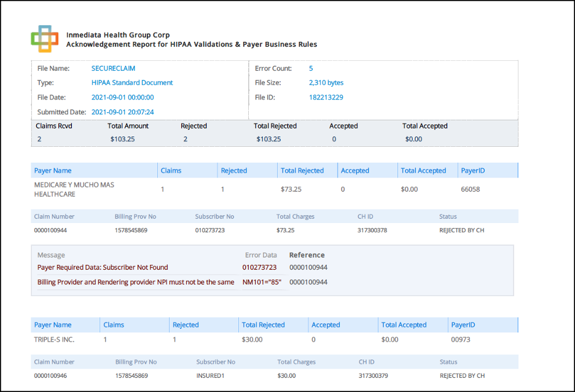Click claim number 0000100946
This screenshot has height=392, width=575.
point(50,375)
